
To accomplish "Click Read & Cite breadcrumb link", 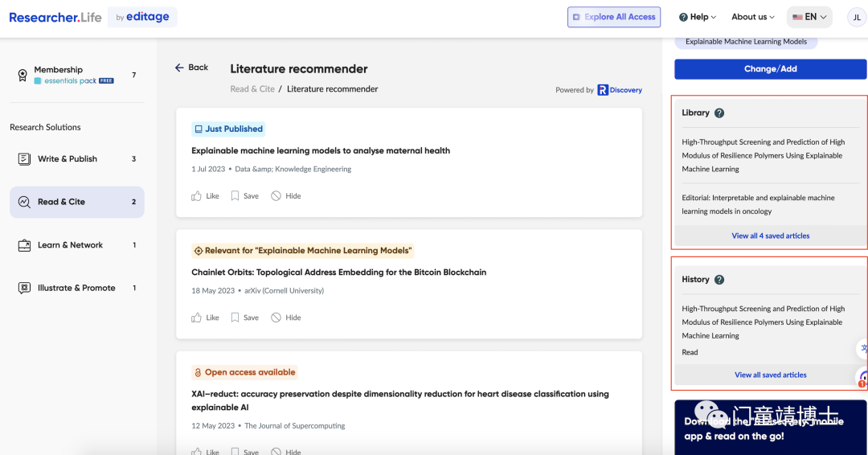I will [252, 89].
